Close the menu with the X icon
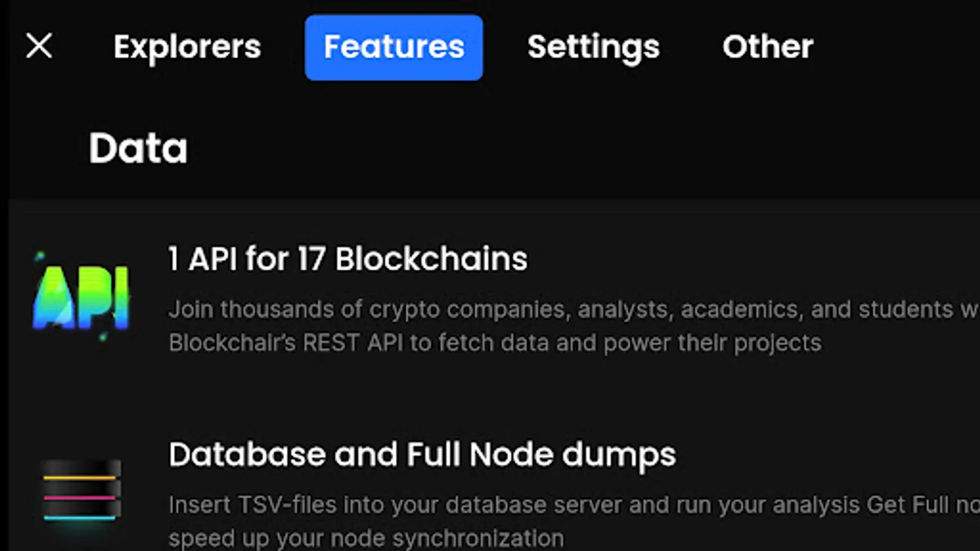 (39, 46)
